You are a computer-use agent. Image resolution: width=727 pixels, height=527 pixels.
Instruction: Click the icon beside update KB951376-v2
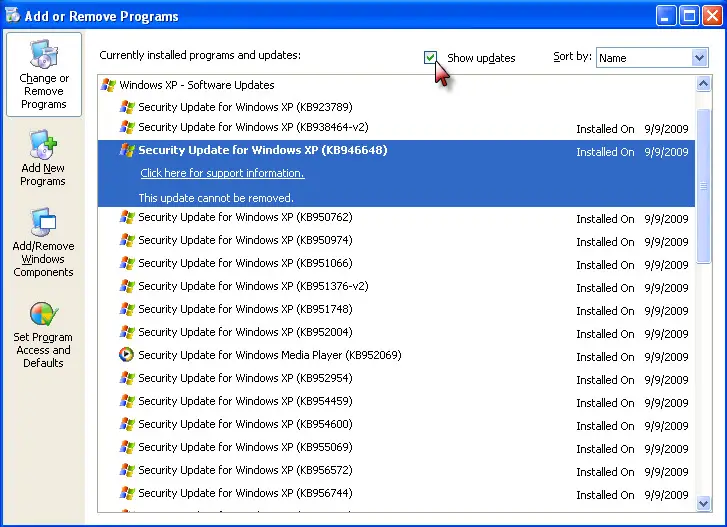pos(127,286)
